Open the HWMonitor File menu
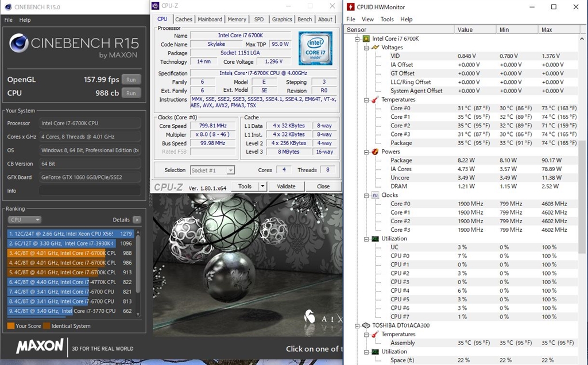The height and width of the screenshot is (365, 588). pyautogui.click(x=351, y=19)
